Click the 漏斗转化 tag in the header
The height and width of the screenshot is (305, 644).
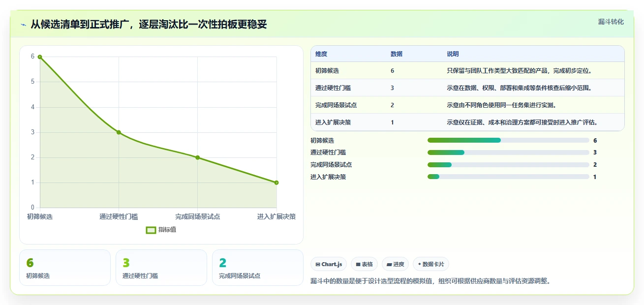611,22
